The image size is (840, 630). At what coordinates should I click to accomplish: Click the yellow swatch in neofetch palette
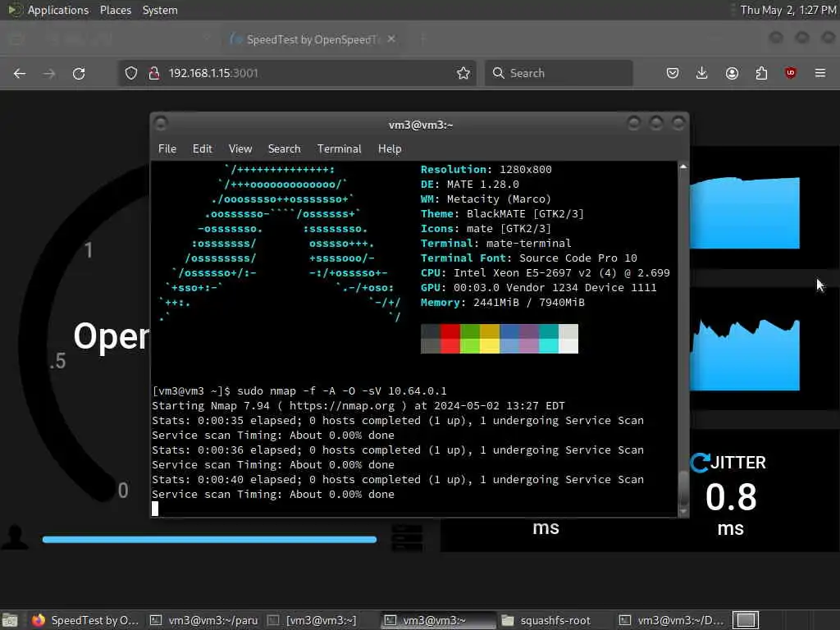490,339
